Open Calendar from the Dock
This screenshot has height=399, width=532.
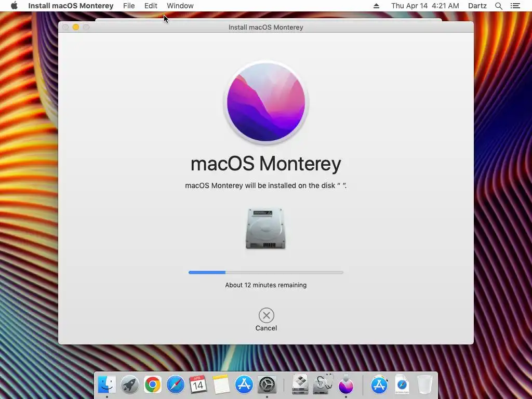(198, 384)
